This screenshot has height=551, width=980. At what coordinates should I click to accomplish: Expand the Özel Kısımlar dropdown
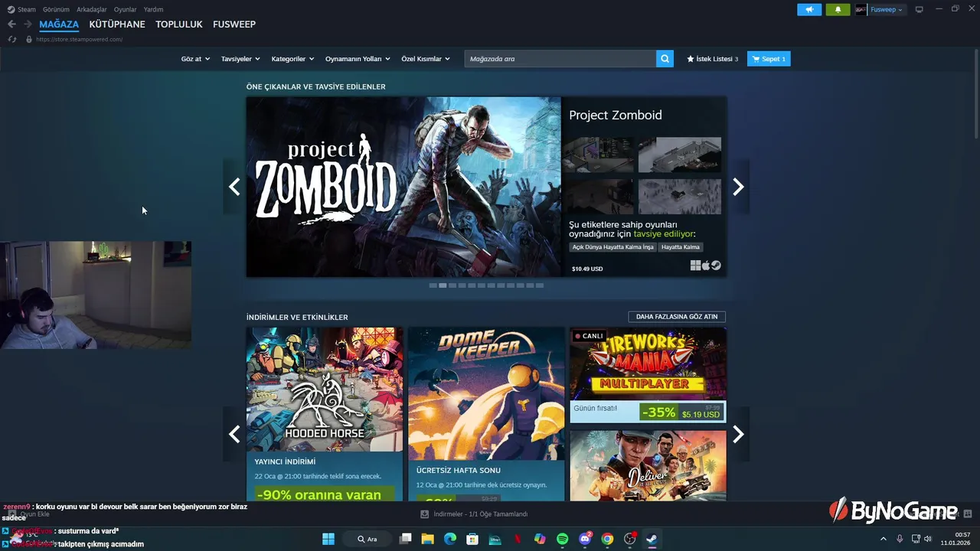(426, 59)
